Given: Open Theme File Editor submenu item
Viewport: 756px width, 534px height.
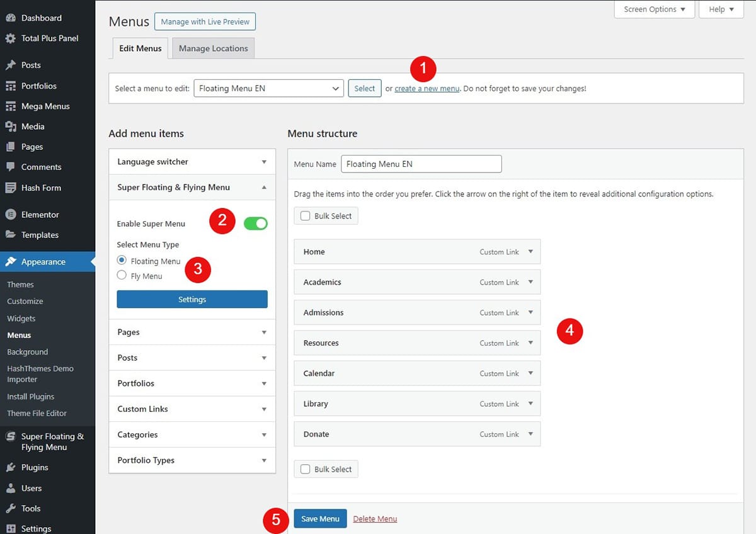Looking at the screenshot, I should [x=37, y=413].
